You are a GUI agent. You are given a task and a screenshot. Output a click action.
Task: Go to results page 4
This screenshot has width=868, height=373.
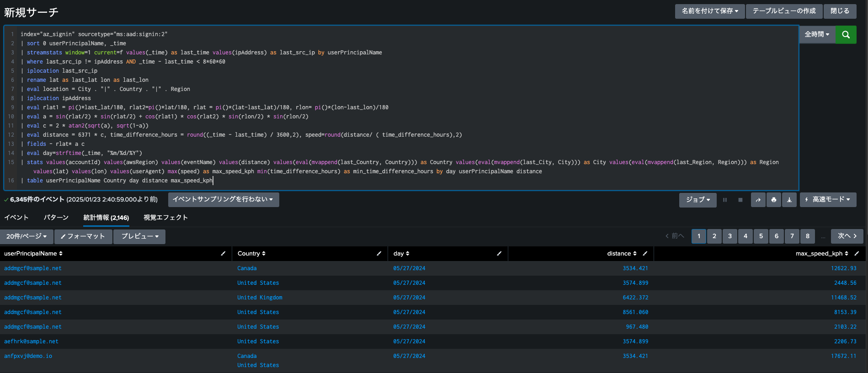tap(746, 236)
